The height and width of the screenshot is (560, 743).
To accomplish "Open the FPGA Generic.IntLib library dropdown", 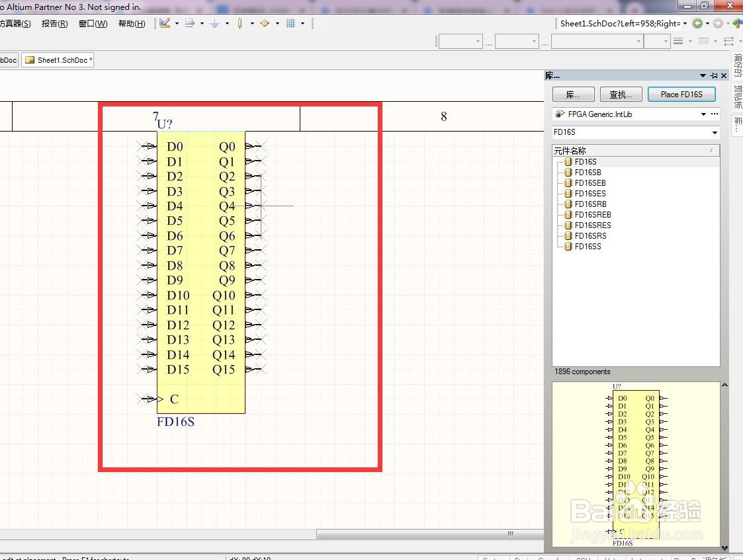I will point(703,114).
